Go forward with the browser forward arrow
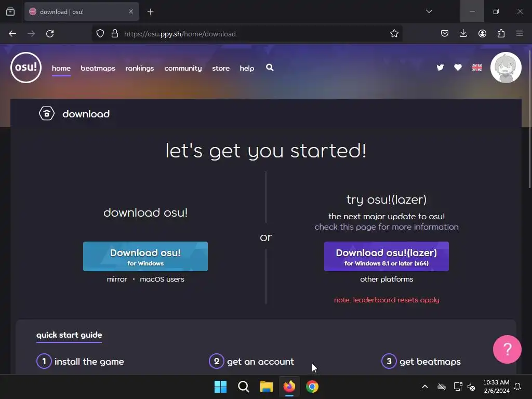This screenshot has height=399, width=532. coord(31,34)
